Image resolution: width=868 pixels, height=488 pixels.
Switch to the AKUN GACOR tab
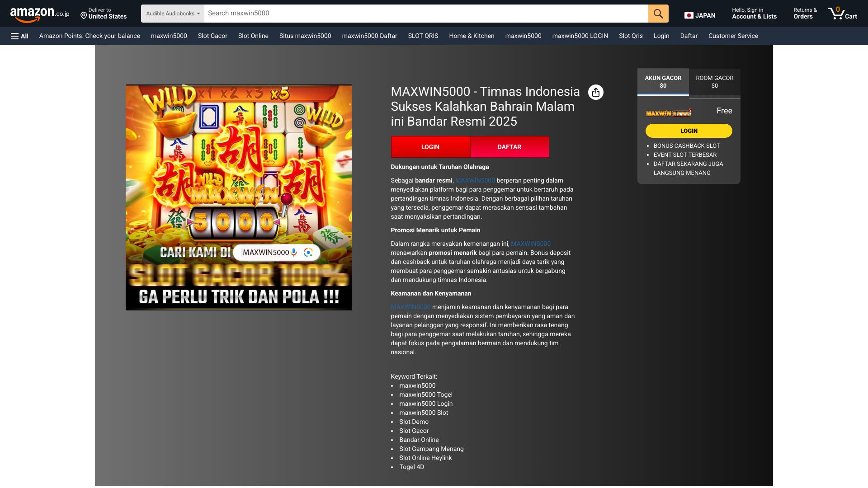click(x=663, y=82)
